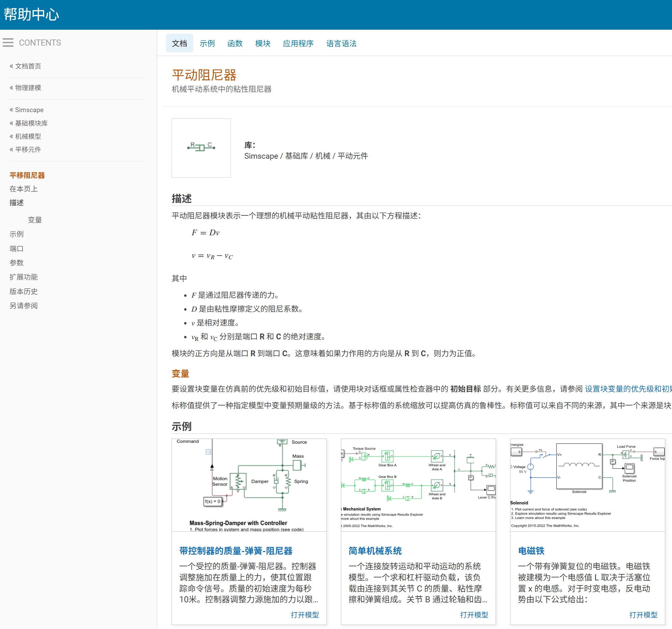The image size is (672, 629).
Task: Click the hamburger CONTENTS menu icon
Action: tap(8, 43)
